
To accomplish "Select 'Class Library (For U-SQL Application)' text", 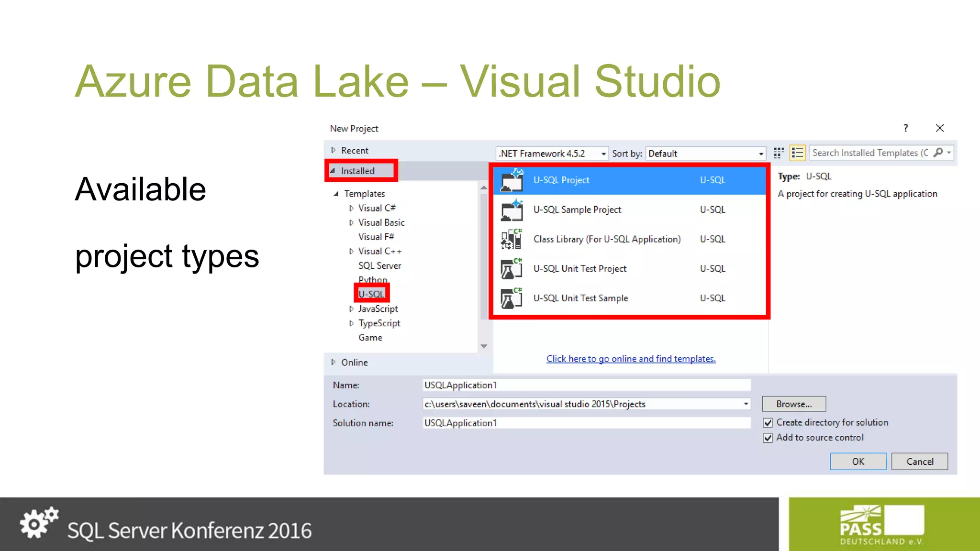I will click(607, 239).
